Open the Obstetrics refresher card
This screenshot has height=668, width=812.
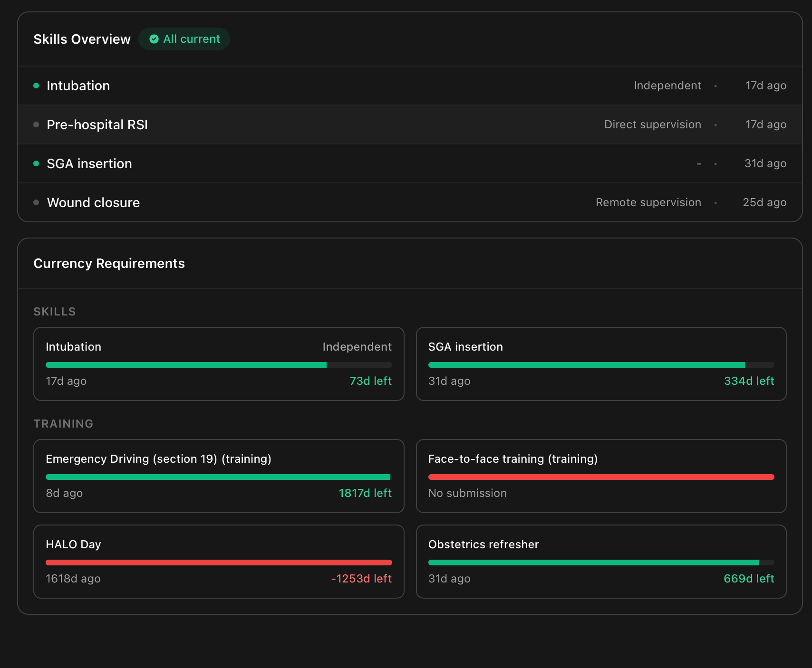(x=601, y=562)
